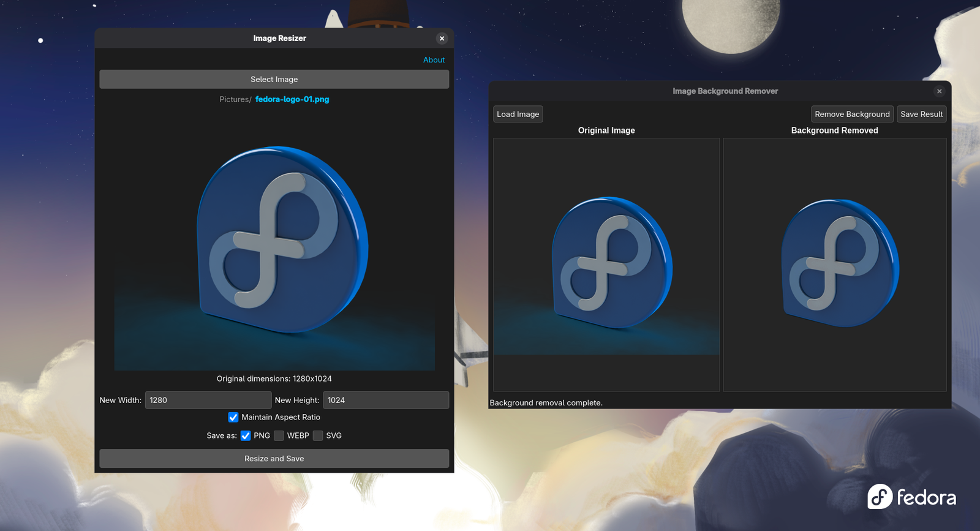Click the Select Image button
The height and width of the screenshot is (531, 980).
tap(274, 79)
